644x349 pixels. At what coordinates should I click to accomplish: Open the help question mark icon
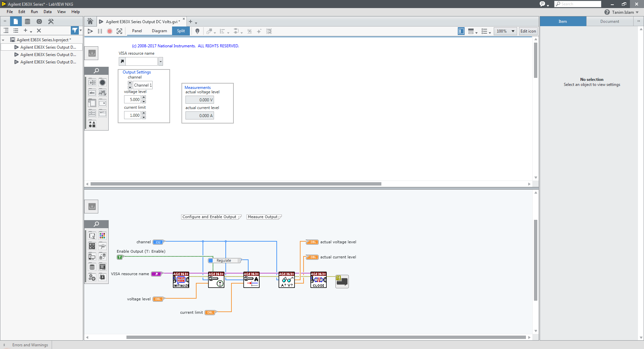pos(607,12)
